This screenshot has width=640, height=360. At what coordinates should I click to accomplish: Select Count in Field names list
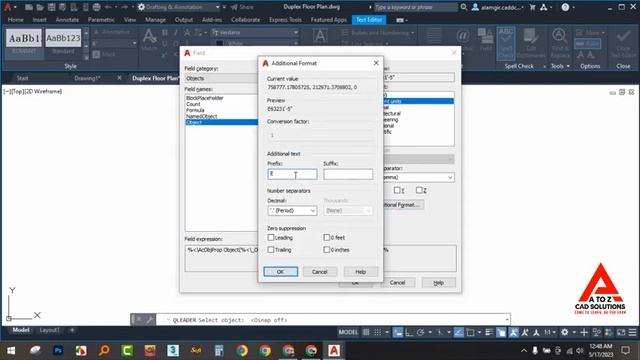193,104
